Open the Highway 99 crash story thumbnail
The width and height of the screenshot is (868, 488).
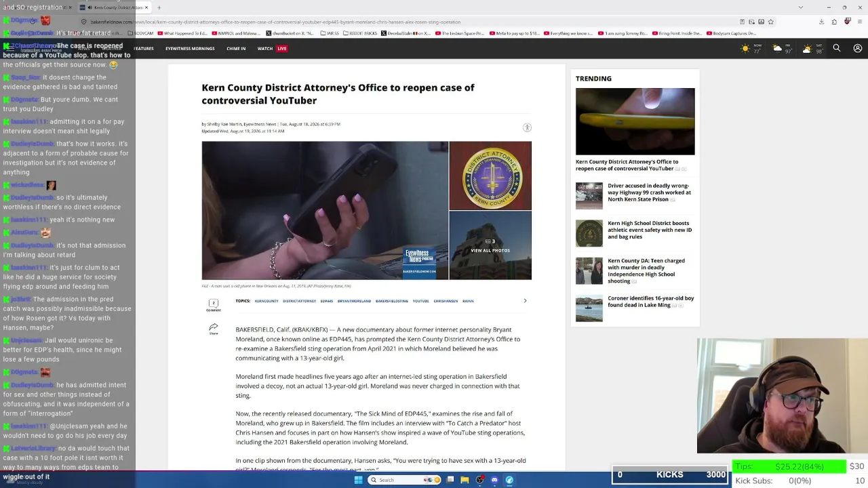pos(589,196)
